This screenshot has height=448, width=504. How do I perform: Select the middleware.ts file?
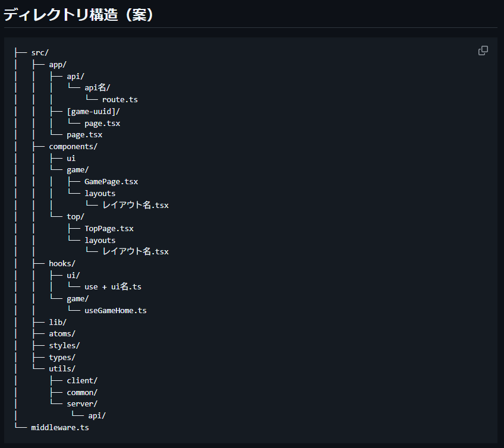click(x=59, y=427)
